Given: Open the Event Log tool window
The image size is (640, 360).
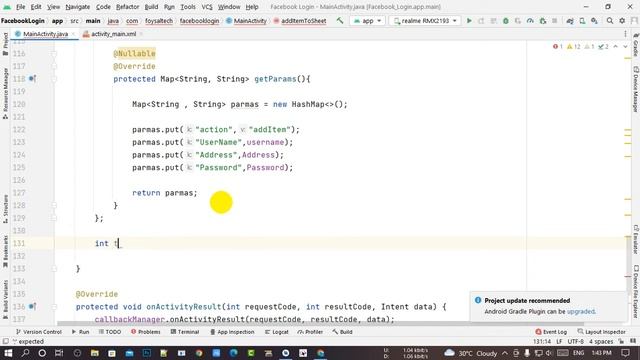Looking at the screenshot, I should point(551,332).
